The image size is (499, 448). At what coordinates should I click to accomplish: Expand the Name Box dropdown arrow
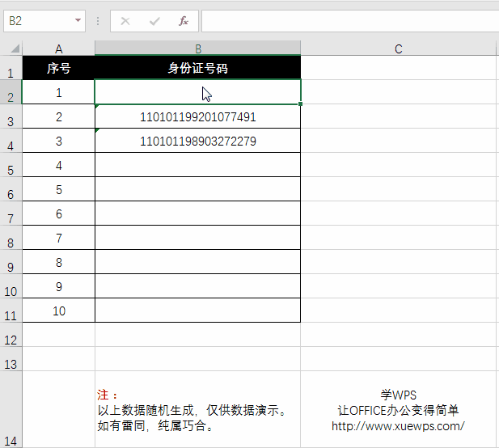pyautogui.click(x=78, y=21)
